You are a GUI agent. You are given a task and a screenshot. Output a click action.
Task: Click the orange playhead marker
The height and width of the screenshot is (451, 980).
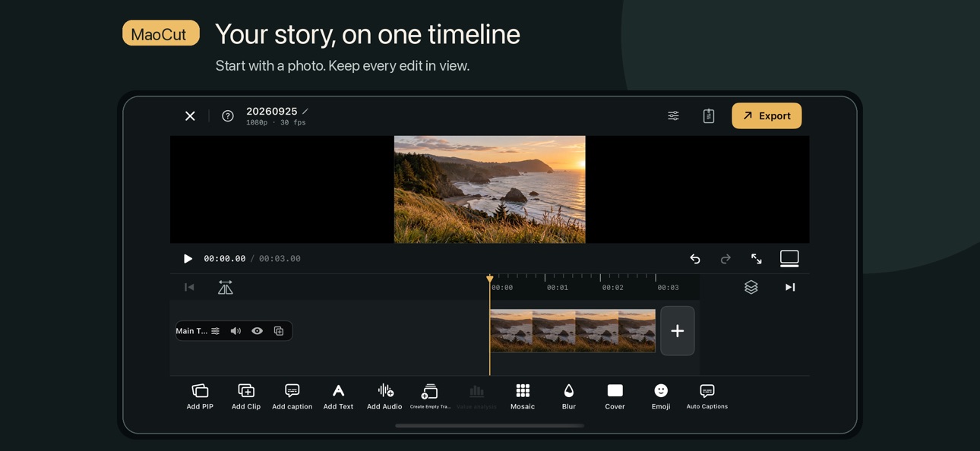(x=490, y=279)
